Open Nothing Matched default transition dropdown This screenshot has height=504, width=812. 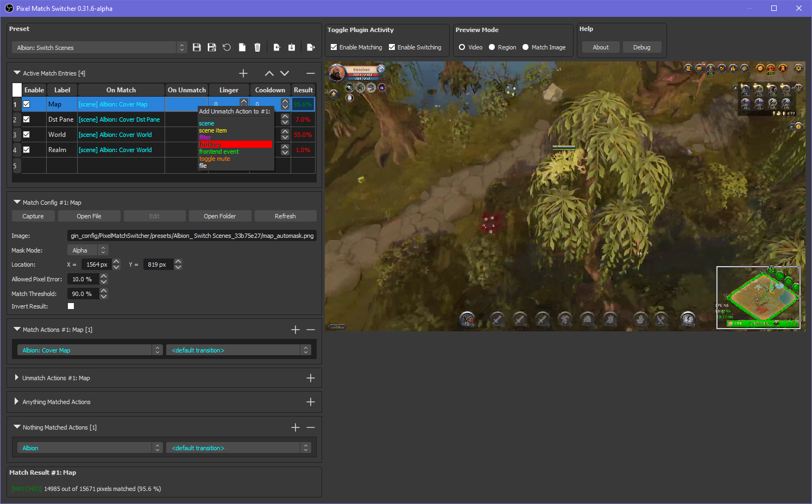238,448
